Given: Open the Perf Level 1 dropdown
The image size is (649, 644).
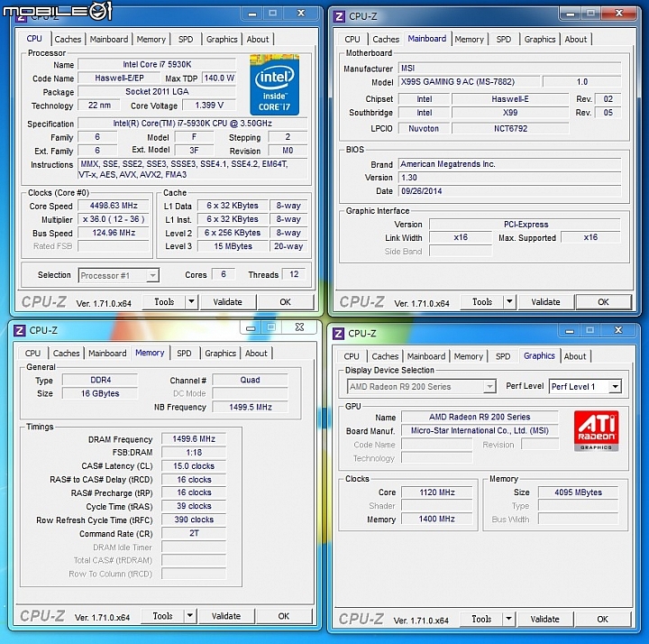Looking at the screenshot, I should point(616,387).
